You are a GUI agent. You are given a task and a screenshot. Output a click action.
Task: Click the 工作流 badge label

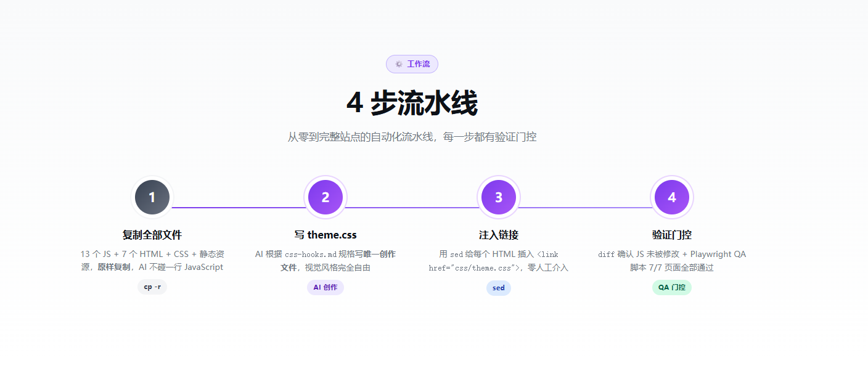419,64
